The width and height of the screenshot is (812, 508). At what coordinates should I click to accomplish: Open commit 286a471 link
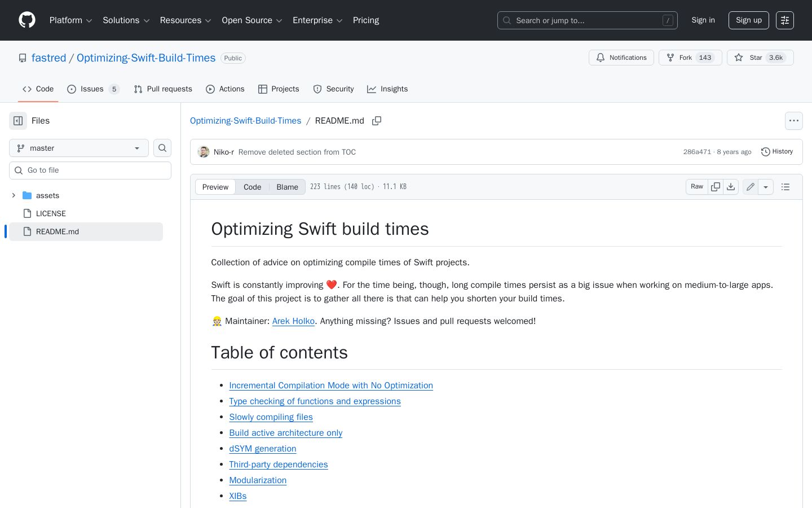pyautogui.click(x=697, y=152)
